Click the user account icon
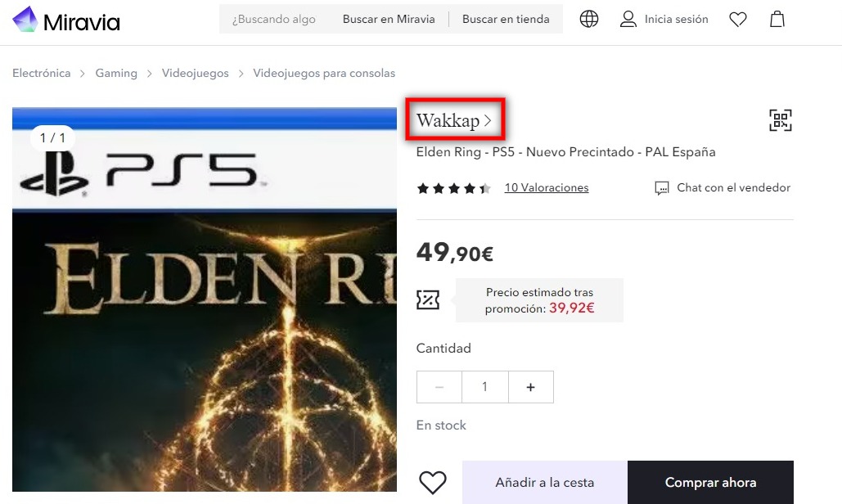 628,20
